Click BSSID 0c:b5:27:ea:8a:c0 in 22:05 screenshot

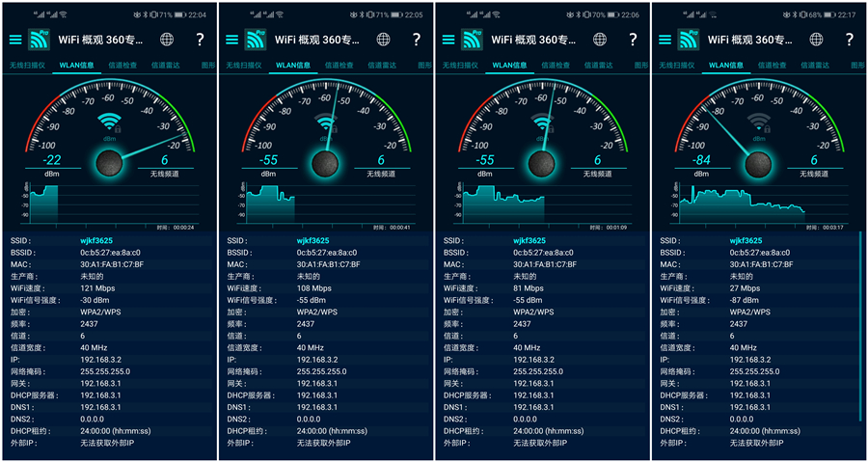click(x=327, y=253)
